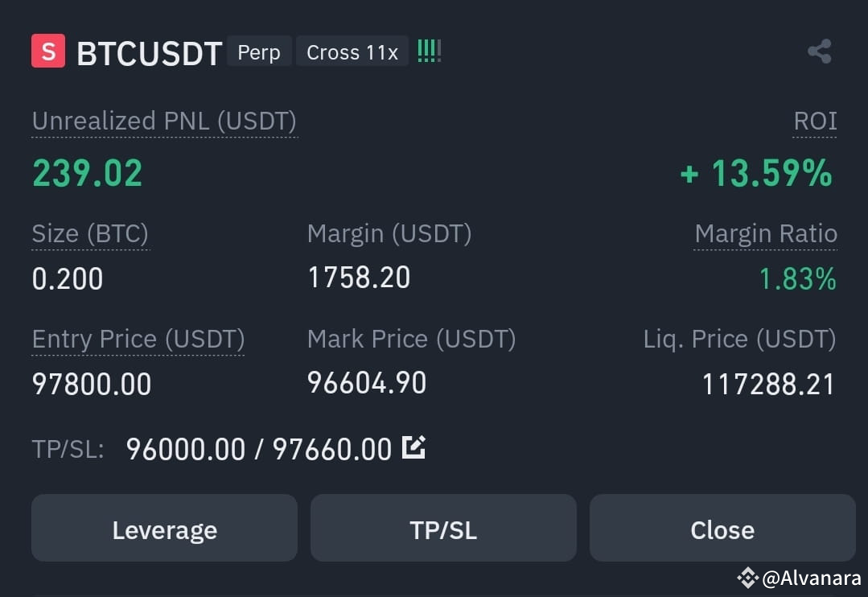Edit TP/SL with the pencil icon
The height and width of the screenshot is (597, 868).
pos(413,447)
